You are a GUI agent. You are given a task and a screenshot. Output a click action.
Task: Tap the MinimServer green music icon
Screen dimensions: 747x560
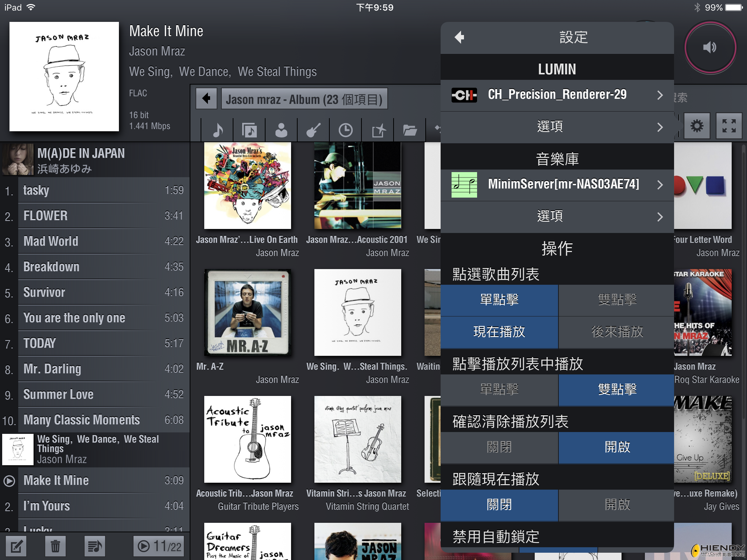click(464, 185)
